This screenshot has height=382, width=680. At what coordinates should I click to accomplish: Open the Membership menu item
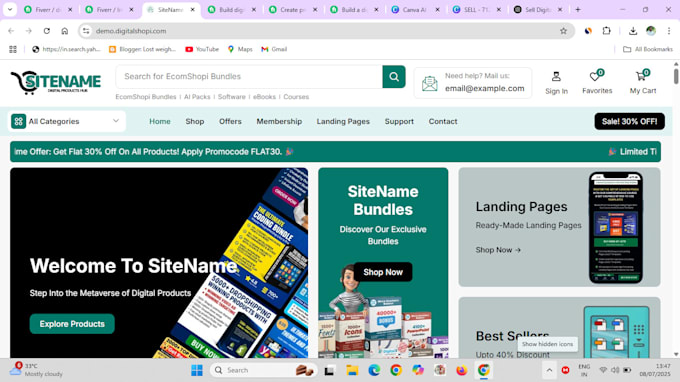[x=279, y=121]
